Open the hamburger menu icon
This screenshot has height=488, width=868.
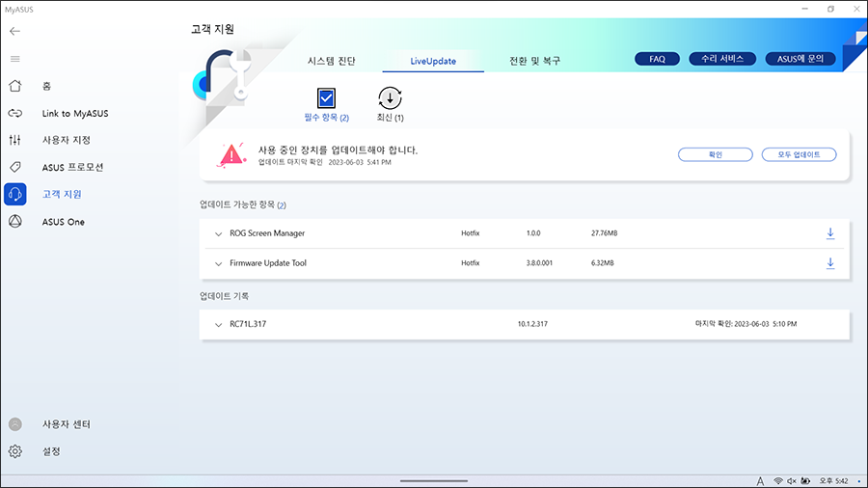pos(14,59)
